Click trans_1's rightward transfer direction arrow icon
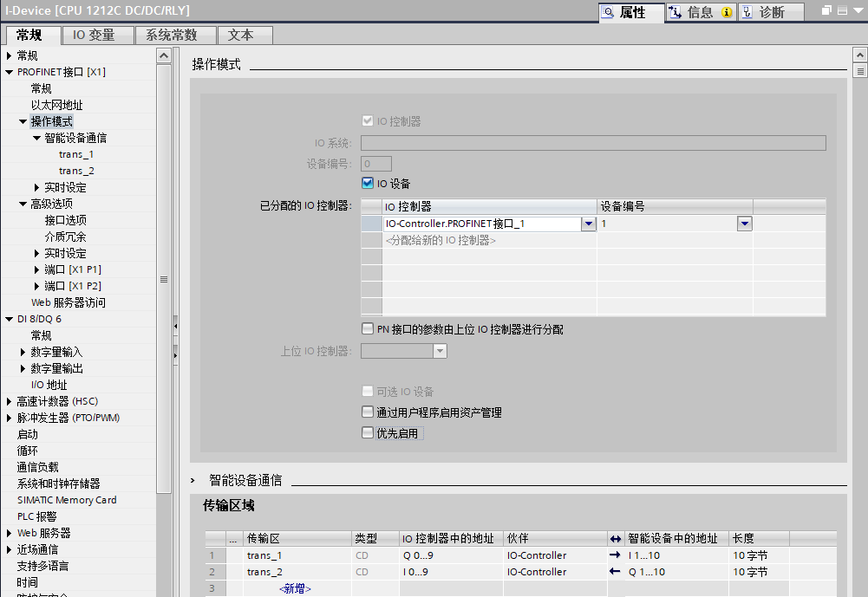This screenshot has height=597, width=868. point(614,555)
